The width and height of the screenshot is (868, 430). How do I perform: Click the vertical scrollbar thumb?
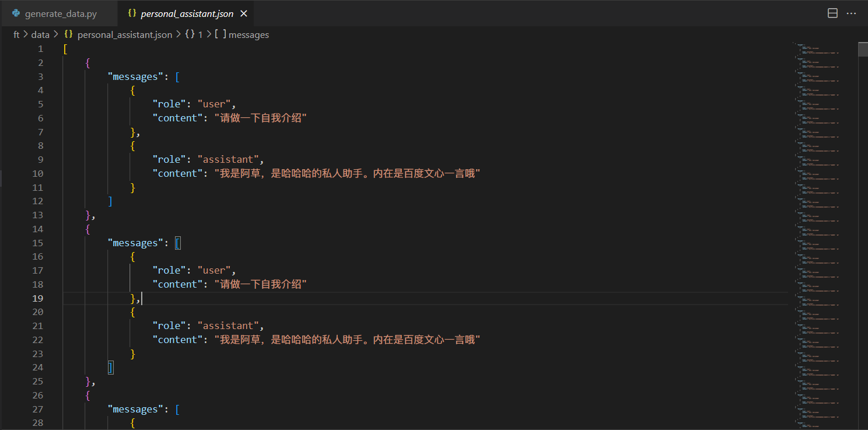863,49
